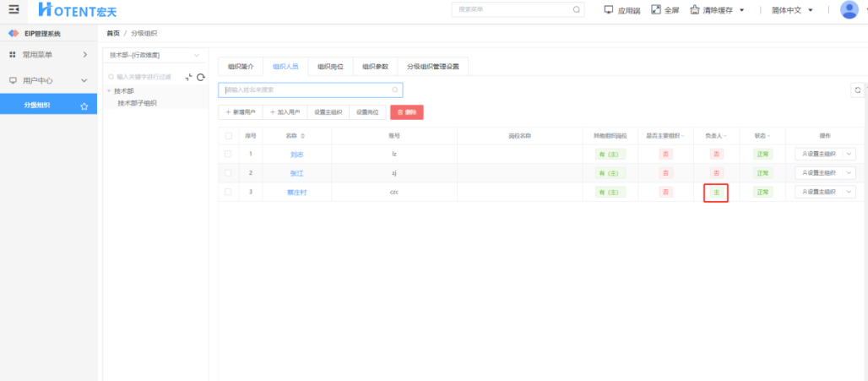Click the HOTENT 宏天 logo
Viewport: 868px width, 381px height.
point(77,10)
